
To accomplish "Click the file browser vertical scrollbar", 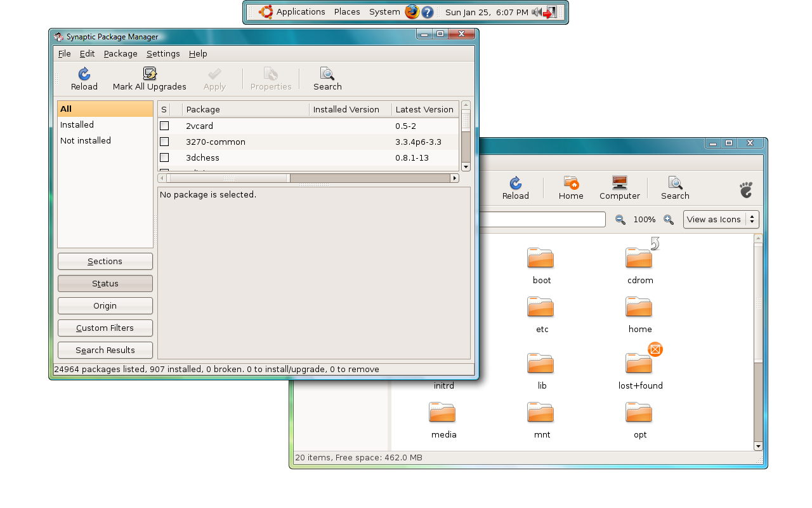I will coord(758,342).
